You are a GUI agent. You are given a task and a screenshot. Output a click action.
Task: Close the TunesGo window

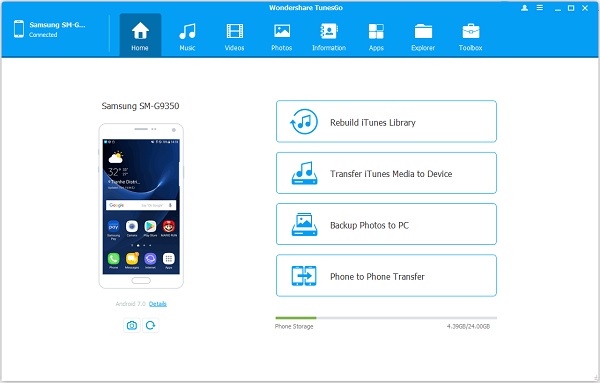(585, 8)
